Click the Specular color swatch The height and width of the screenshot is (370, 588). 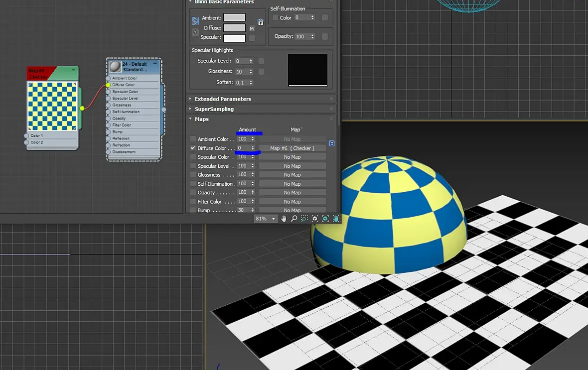pyautogui.click(x=234, y=38)
